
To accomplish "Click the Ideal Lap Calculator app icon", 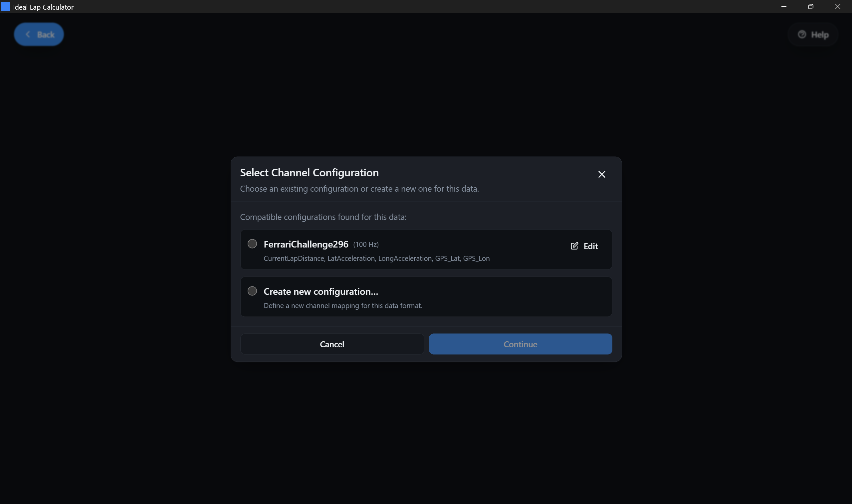I will [5, 6].
